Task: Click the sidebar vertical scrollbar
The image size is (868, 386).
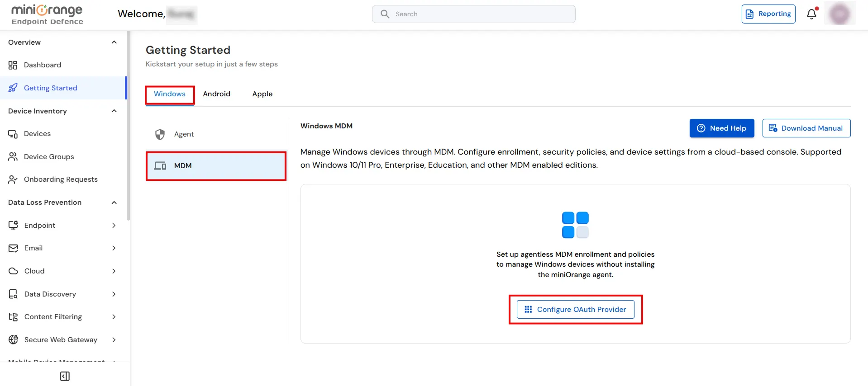Action: coord(129,126)
